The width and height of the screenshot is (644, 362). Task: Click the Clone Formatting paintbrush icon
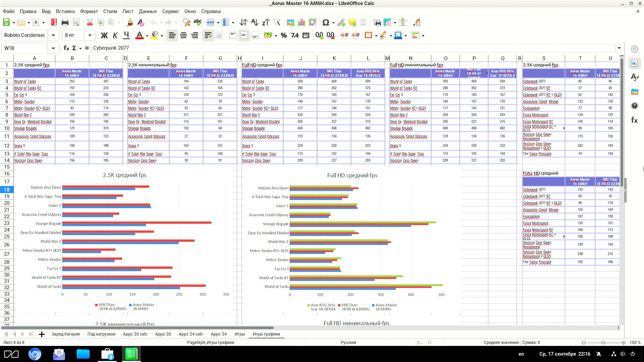129,22
